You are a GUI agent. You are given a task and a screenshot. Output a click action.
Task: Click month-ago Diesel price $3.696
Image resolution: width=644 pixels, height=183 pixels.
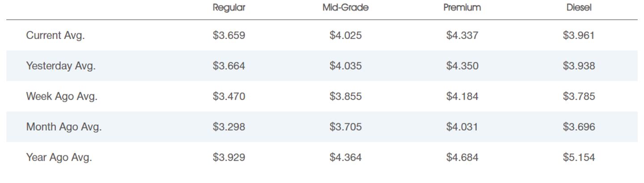tap(579, 127)
